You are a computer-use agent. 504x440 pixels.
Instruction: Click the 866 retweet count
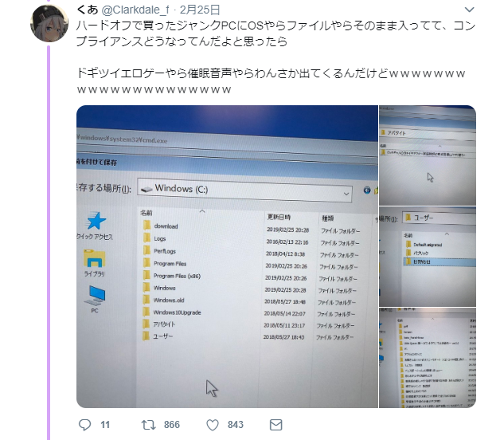pyautogui.click(x=172, y=425)
